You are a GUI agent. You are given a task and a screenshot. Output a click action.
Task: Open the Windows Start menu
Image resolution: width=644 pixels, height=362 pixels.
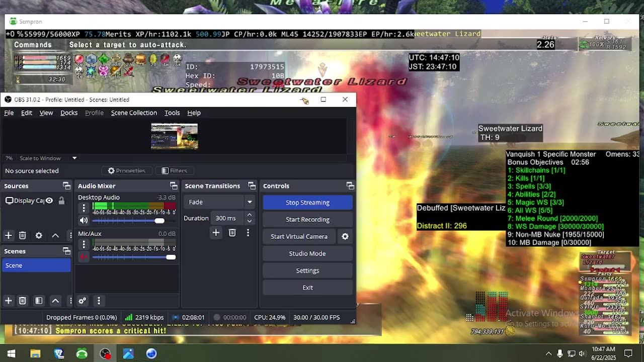(11, 354)
